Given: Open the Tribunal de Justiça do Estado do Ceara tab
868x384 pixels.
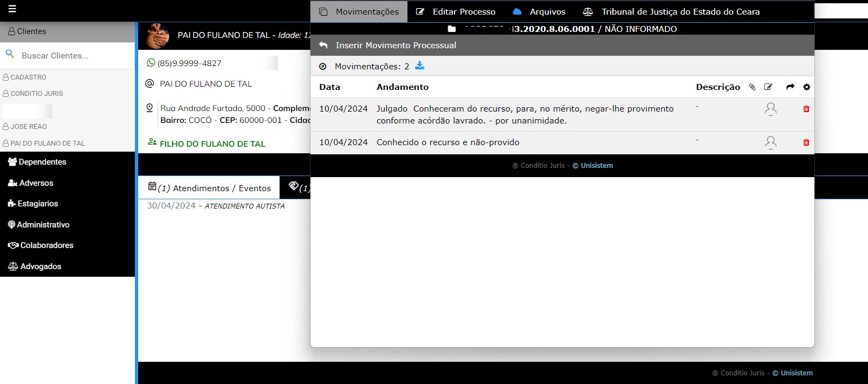Looking at the screenshot, I should [x=671, y=11].
